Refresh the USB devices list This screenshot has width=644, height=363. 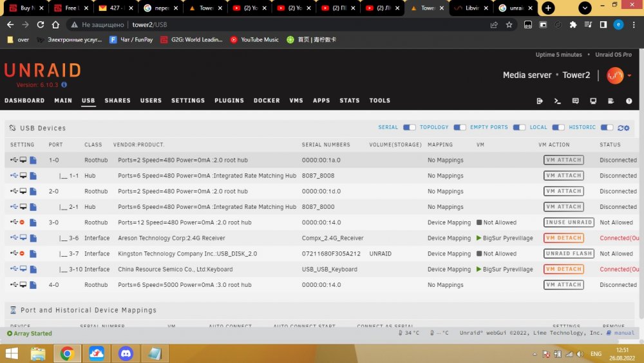(x=621, y=128)
